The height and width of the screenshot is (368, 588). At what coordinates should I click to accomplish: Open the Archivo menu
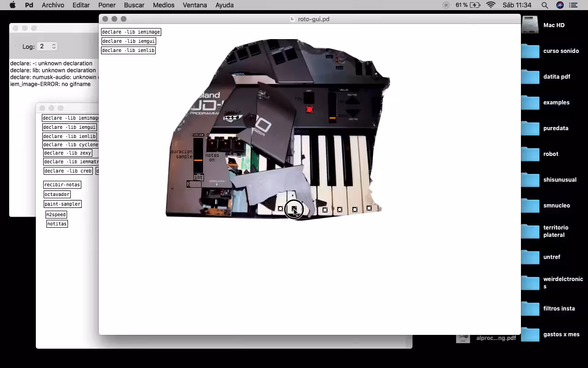53,5
